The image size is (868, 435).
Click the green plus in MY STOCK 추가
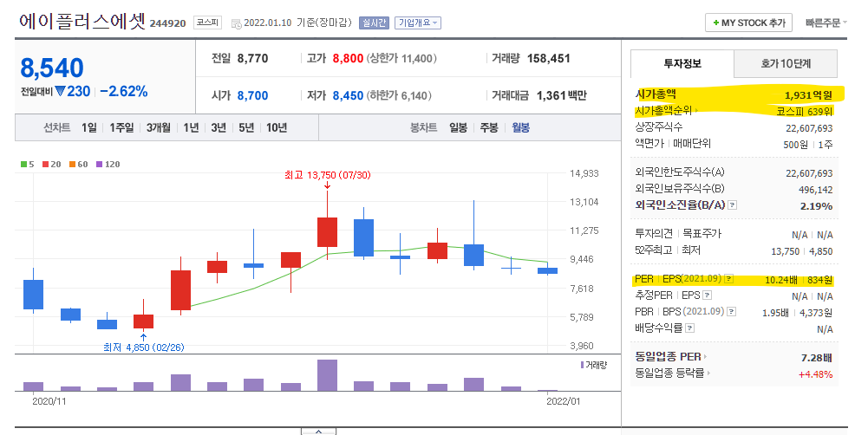pos(715,23)
